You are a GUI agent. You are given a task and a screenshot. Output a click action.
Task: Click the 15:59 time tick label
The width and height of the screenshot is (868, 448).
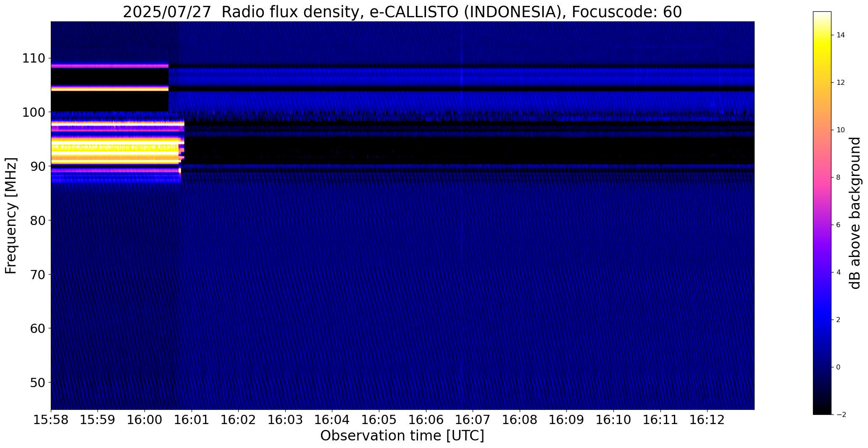98,419
